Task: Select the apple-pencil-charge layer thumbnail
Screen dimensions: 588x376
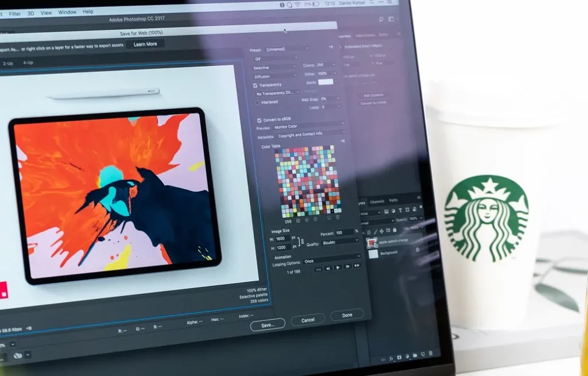Action: (372, 243)
